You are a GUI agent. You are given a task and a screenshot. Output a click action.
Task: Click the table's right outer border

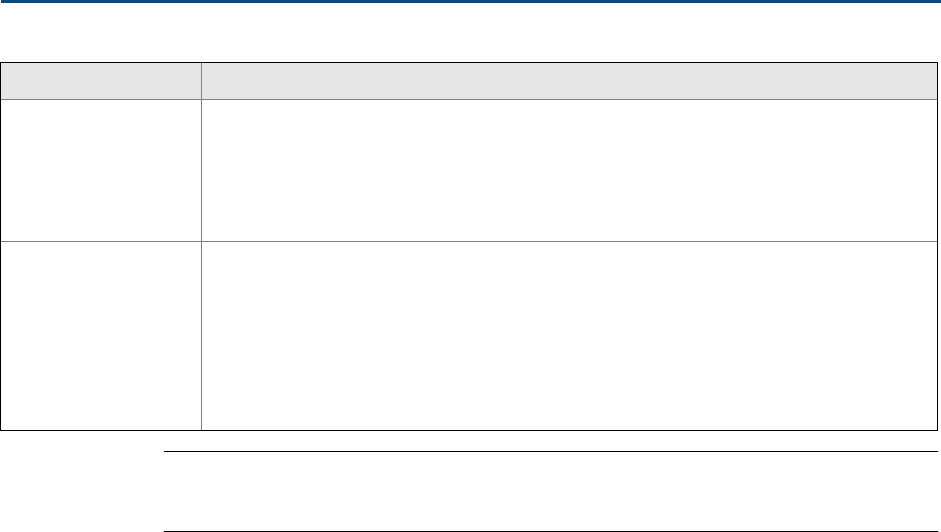click(937, 246)
